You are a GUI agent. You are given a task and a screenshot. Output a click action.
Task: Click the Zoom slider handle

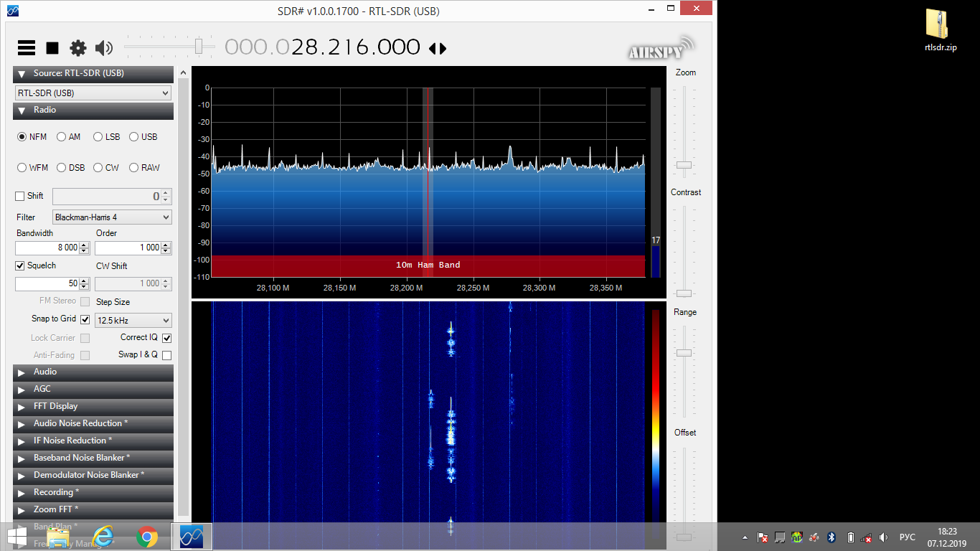point(684,165)
